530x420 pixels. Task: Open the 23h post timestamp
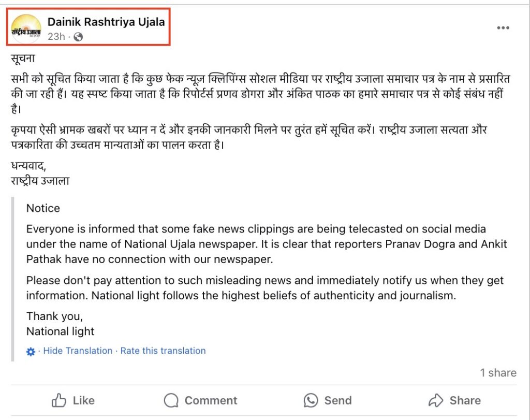56,36
